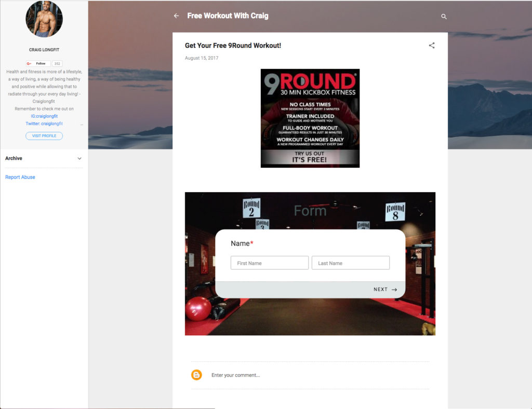The width and height of the screenshot is (532, 409).
Task: Click the share icon on the post
Action: tap(432, 45)
